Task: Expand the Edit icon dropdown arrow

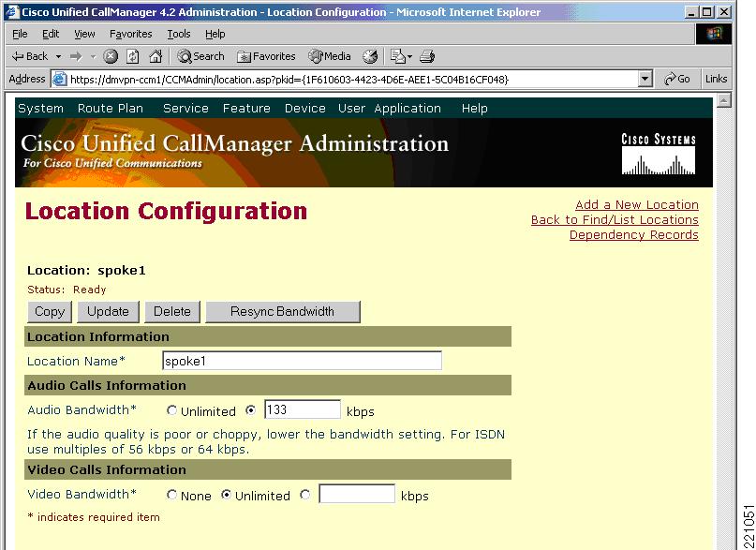Action: point(409,56)
